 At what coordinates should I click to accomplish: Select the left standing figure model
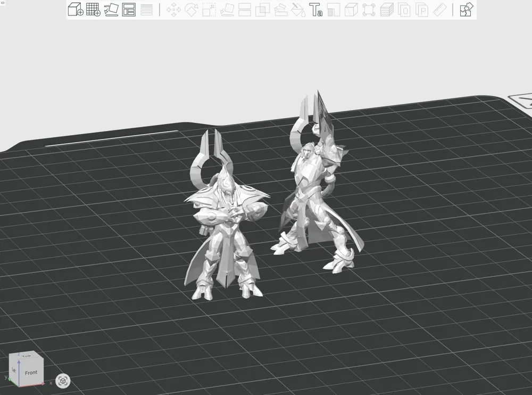[x=226, y=216]
